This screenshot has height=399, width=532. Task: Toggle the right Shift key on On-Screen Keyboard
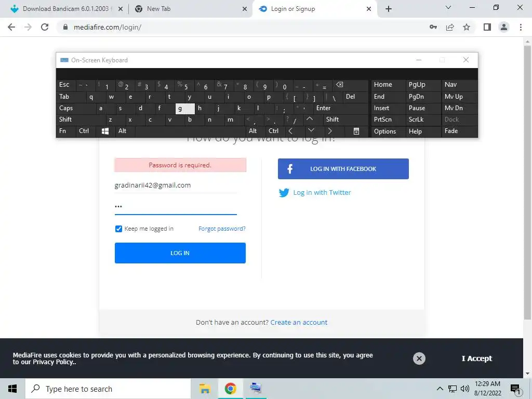pyautogui.click(x=345, y=119)
